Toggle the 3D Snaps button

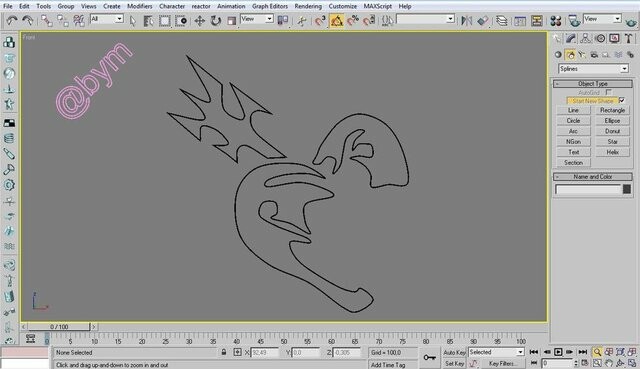320,20
